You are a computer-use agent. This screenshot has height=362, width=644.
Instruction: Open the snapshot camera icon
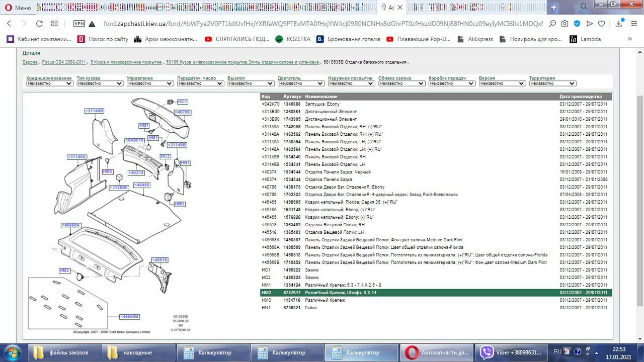[x=565, y=23]
